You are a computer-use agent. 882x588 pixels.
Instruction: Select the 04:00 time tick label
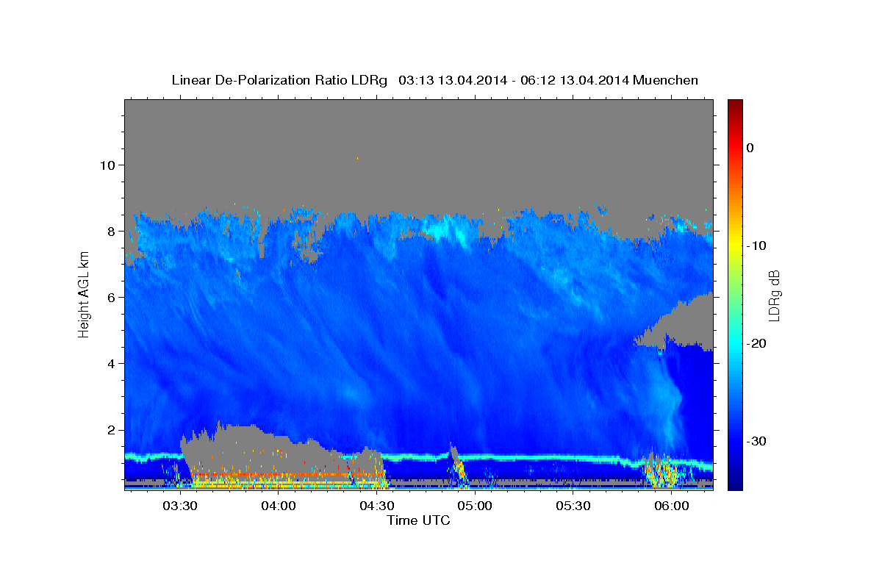point(279,506)
